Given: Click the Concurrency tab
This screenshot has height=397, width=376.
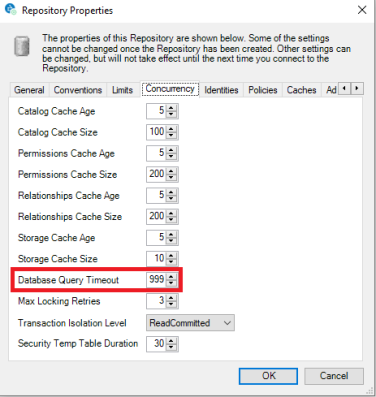Looking at the screenshot, I should [x=170, y=89].
